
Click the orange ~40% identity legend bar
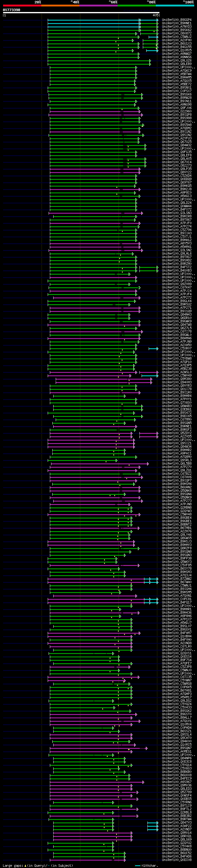pyautogui.click(x=60, y=6)
